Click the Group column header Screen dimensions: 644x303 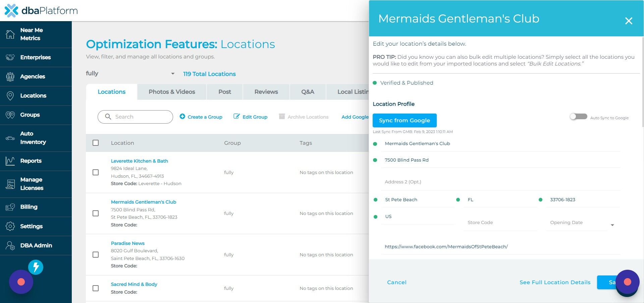point(232,143)
